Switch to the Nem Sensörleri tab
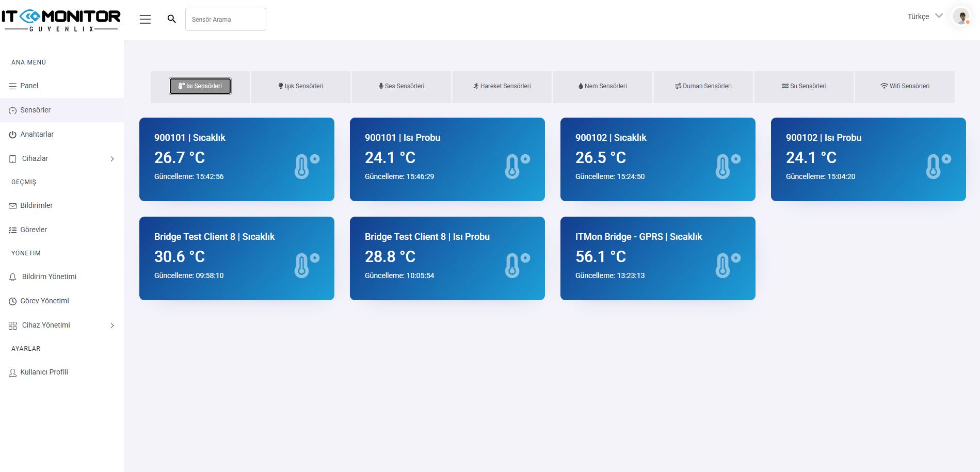This screenshot has width=980, height=472. click(602, 86)
